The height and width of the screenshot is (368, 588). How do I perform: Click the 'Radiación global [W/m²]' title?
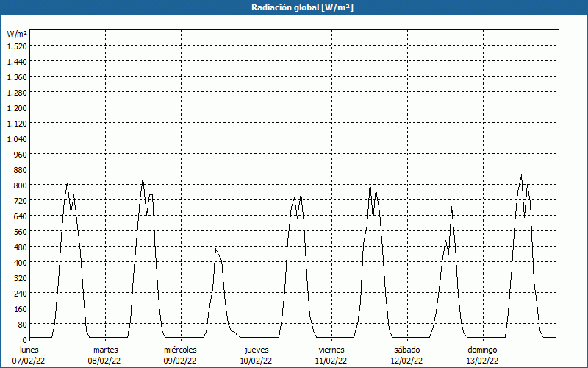(302, 7)
